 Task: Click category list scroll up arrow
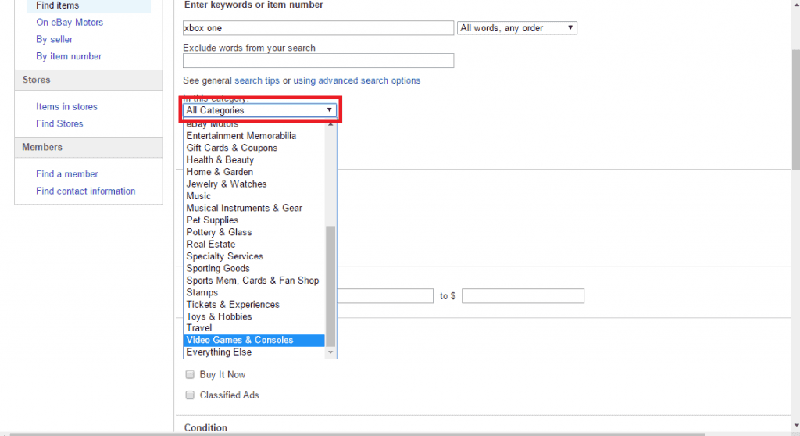331,124
